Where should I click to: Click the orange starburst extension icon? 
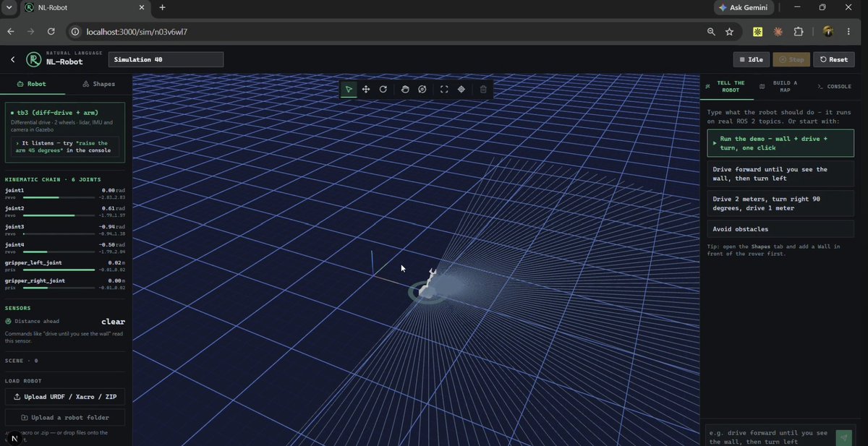[778, 32]
